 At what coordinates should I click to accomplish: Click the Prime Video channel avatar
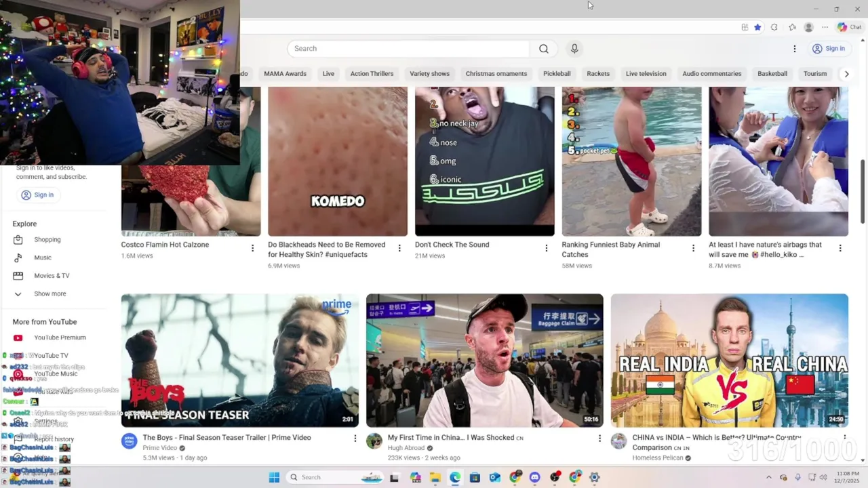(130, 441)
